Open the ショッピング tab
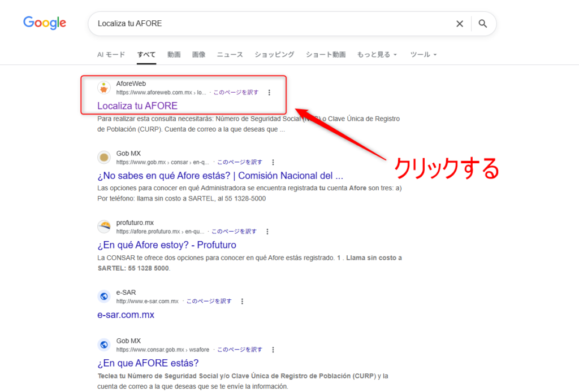579x392 pixels. [x=274, y=55]
